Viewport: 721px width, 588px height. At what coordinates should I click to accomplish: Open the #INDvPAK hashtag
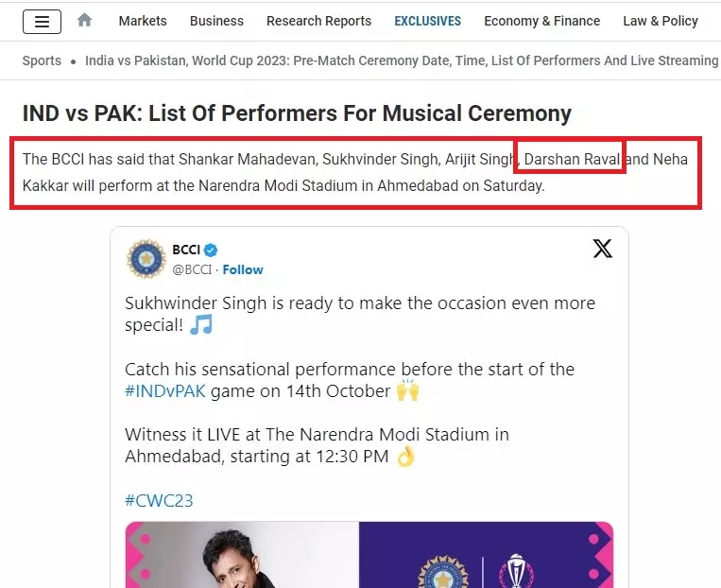click(165, 391)
